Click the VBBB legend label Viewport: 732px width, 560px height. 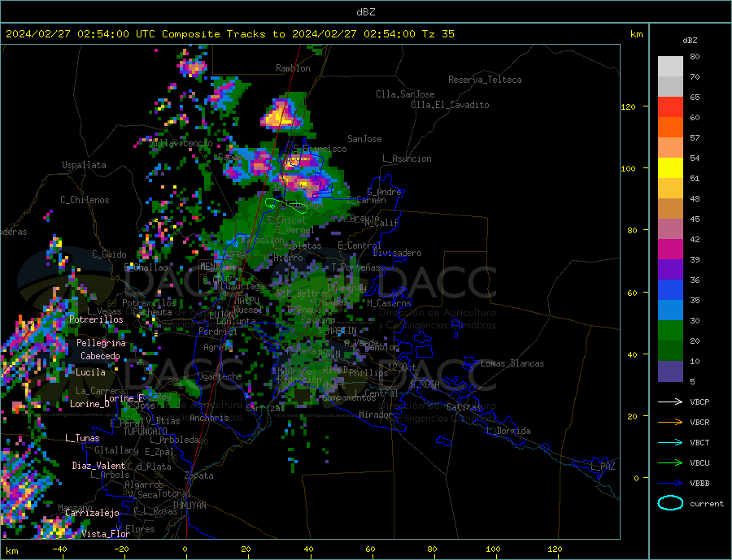pyautogui.click(x=699, y=483)
